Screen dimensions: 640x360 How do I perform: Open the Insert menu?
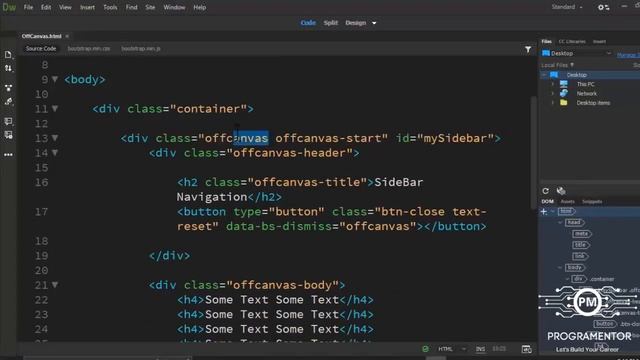(87, 7)
